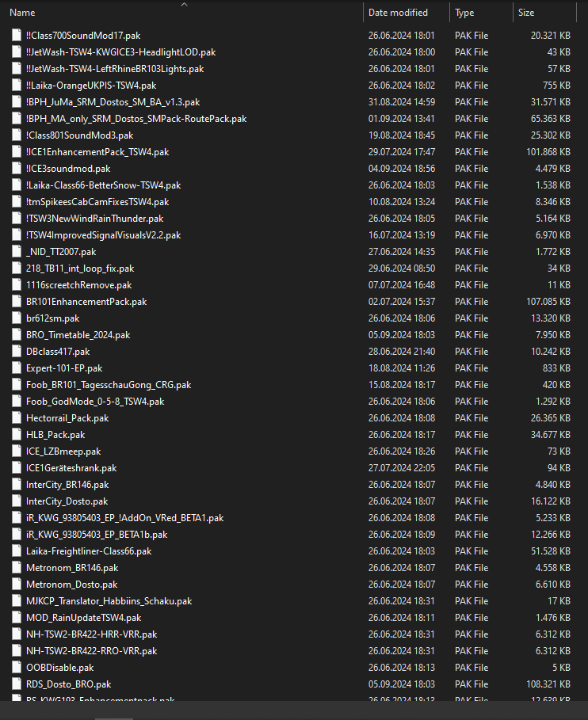Click file icon of 1116screetchRemove.pak
The image size is (588, 720).
[x=17, y=285]
